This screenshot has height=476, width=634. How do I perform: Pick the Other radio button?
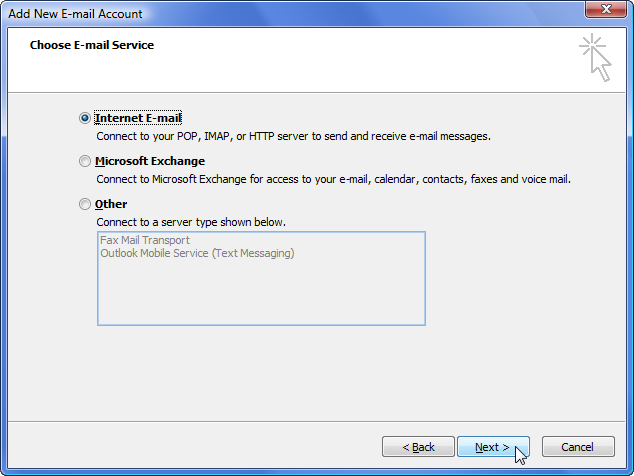tap(85, 204)
